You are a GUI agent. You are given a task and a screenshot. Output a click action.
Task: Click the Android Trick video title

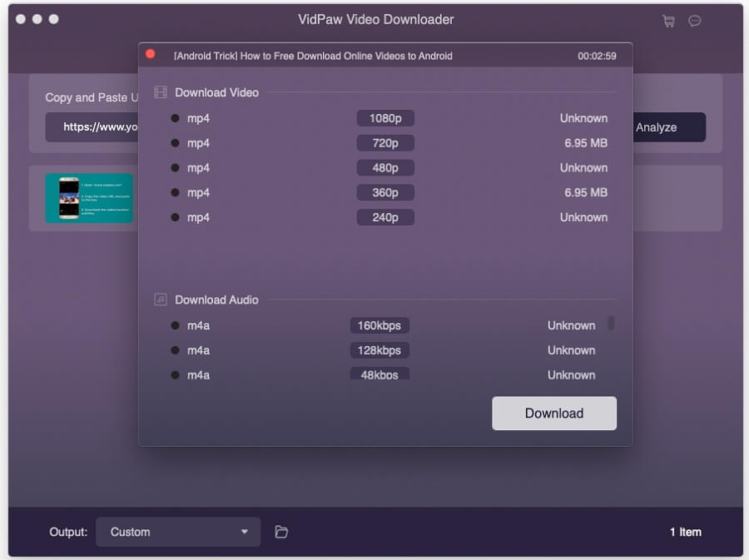click(x=313, y=56)
